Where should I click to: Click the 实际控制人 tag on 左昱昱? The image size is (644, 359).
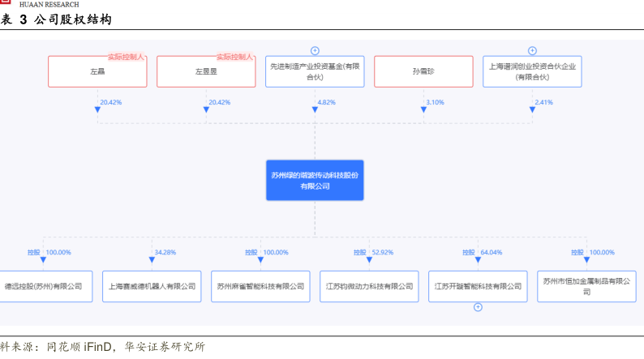tap(234, 57)
